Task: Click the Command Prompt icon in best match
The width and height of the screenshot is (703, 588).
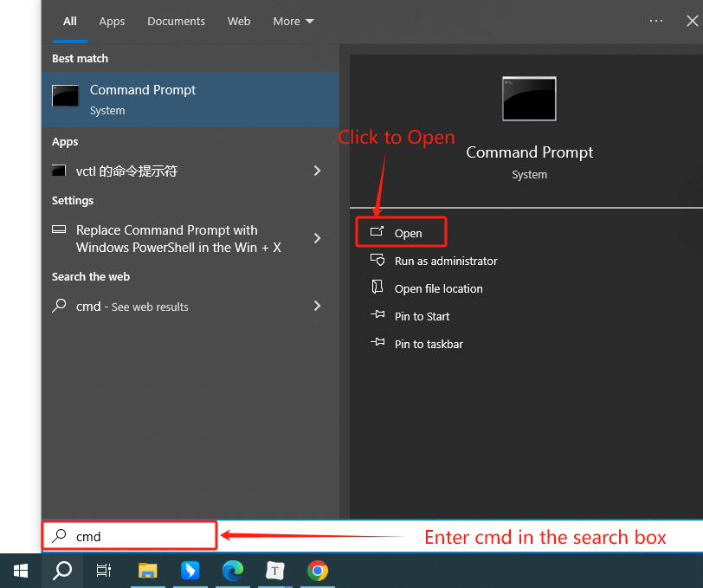Action: pyautogui.click(x=66, y=95)
